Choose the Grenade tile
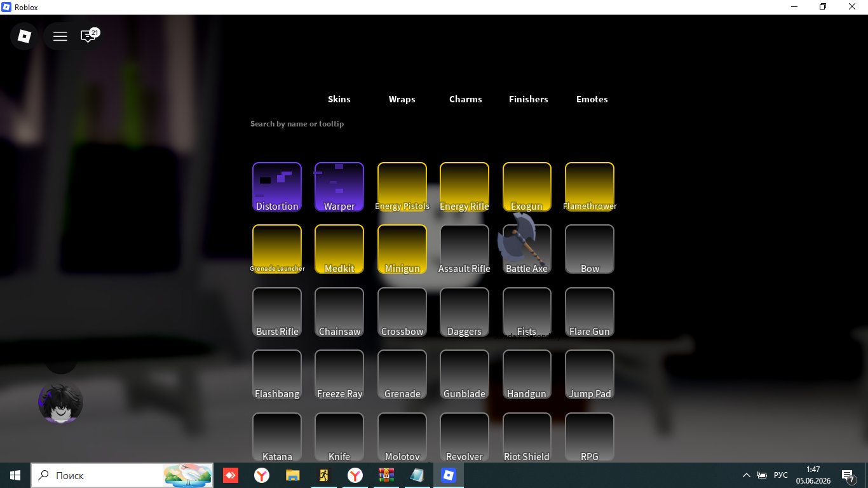The width and height of the screenshot is (868, 488). point(402,374)
